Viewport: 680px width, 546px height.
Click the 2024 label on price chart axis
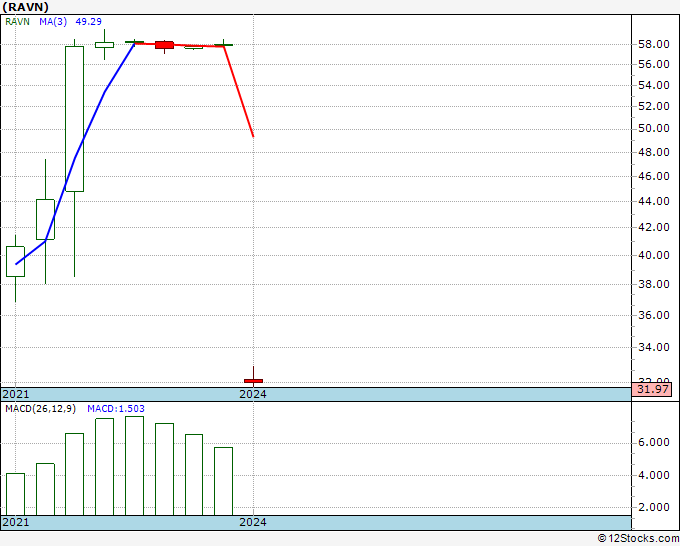[253, 394]
